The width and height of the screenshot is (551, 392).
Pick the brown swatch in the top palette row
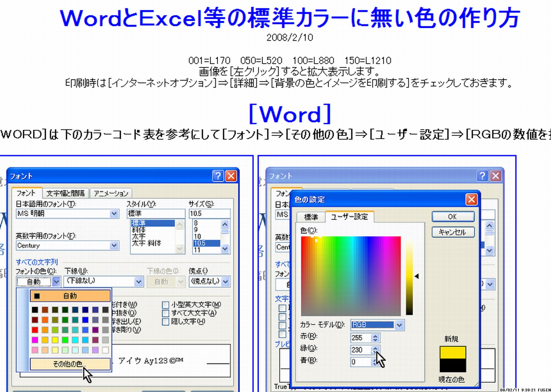tap(45, 310)
